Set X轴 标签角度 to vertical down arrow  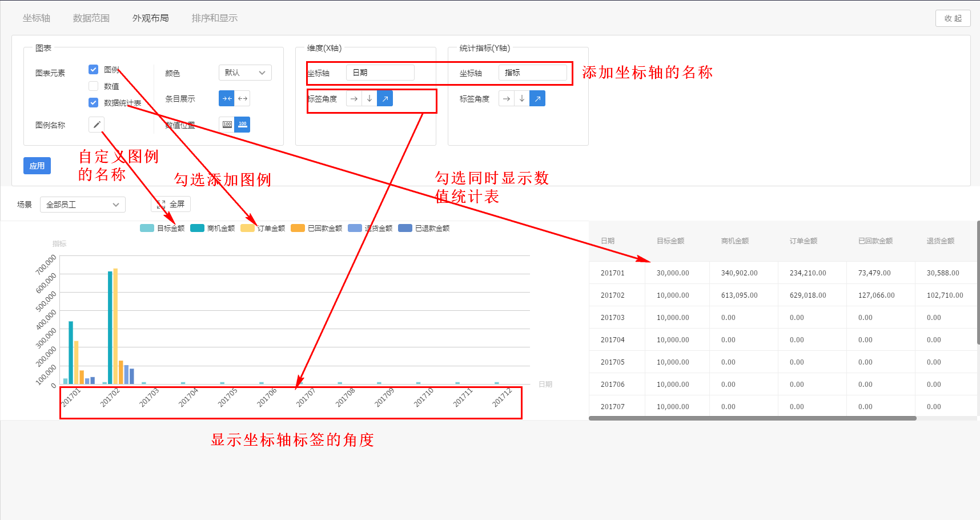point(369,99)
